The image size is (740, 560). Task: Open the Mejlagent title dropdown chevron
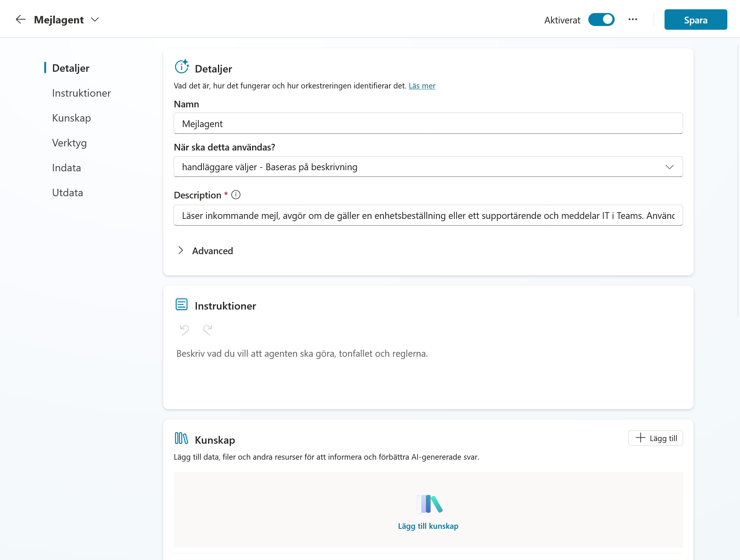coord(95,20)
